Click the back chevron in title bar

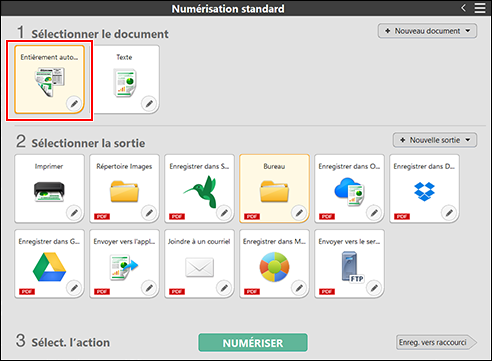pos(463,8)
